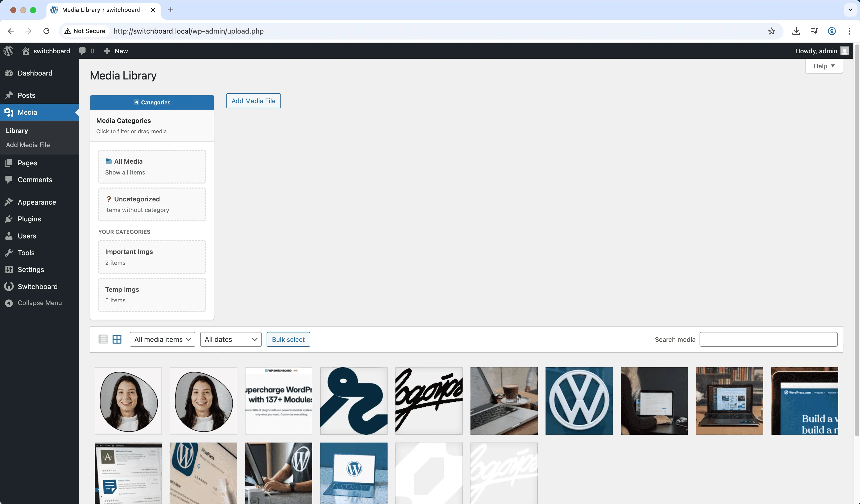The height and width of the screenshot is (504, 860).
Task: Switch to grid view mode
Action: pyautogui.click(x=117, y=339)
